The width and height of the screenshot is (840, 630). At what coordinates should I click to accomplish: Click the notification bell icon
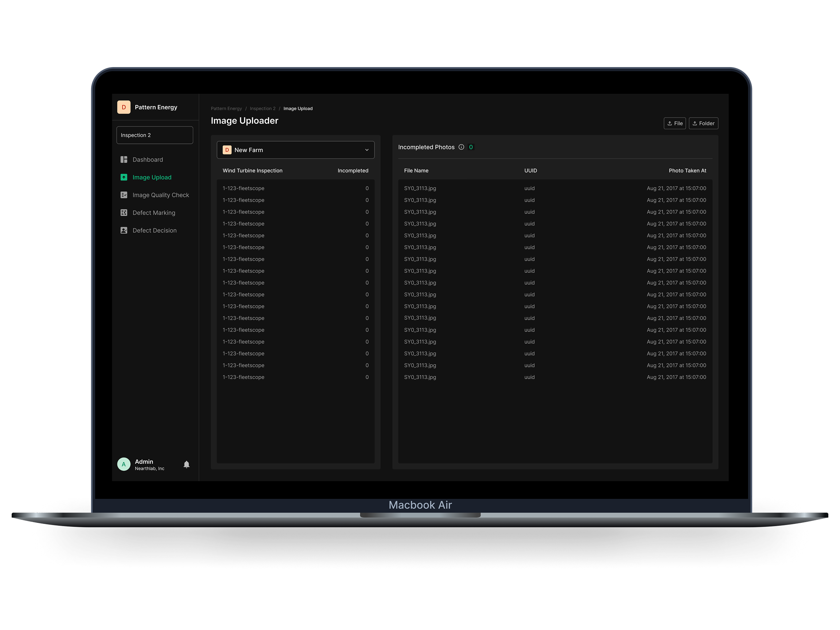point(186,464)
